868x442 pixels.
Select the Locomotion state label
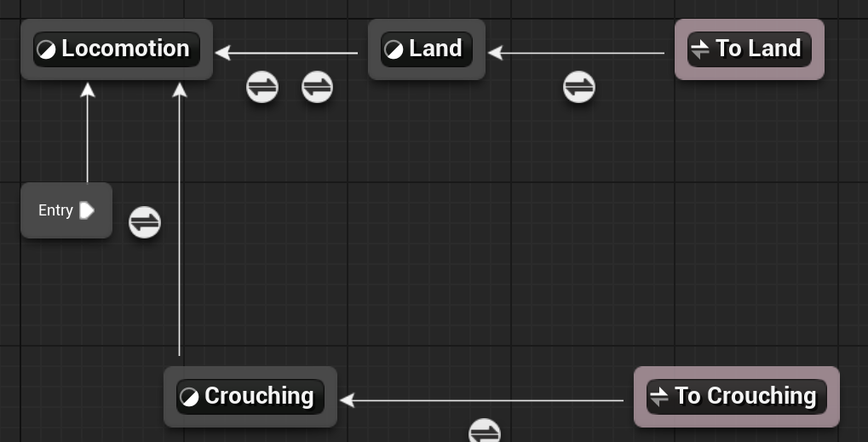click(x=126, y=49)
